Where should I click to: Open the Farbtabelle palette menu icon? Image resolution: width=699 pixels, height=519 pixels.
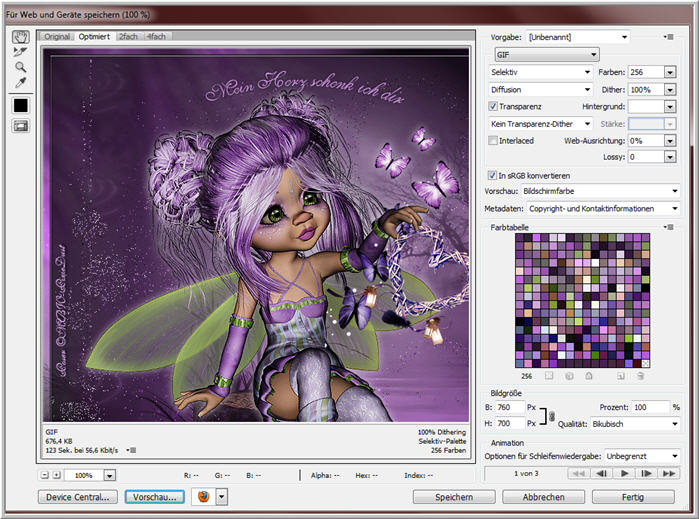pyautogui.click(x=669, y=227)
